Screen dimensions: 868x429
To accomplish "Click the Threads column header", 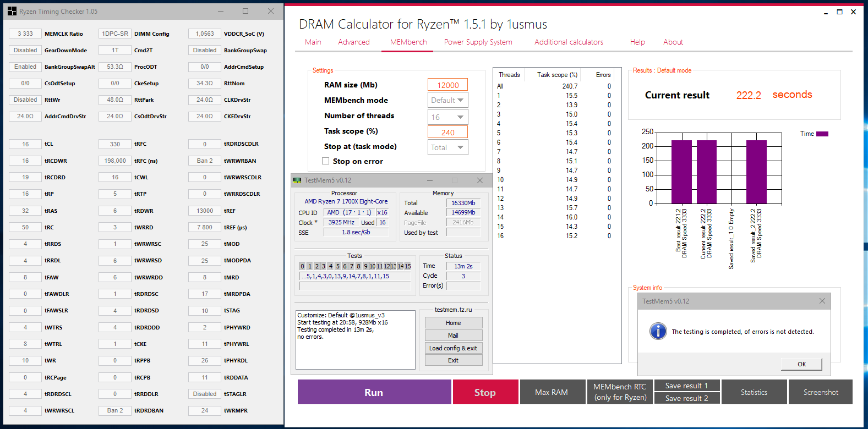I will (x=509, y=75).
